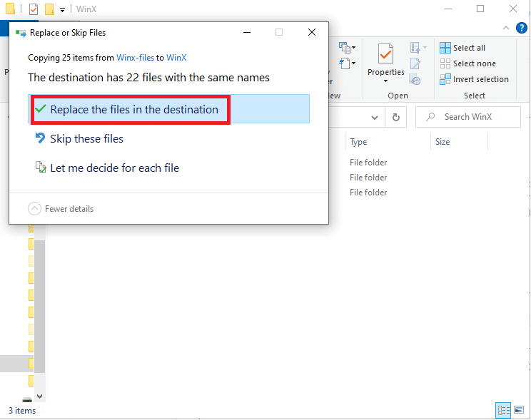The width and height of the screenshot is (531, 420).
Task: Open the New item dropdown arrow
Action: [353, 47]
